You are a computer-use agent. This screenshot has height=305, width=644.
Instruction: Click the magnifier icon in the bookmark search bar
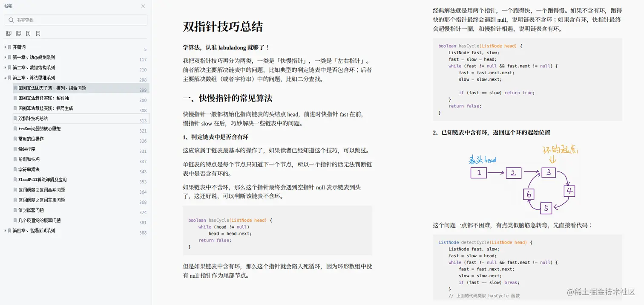coord(10,20)
